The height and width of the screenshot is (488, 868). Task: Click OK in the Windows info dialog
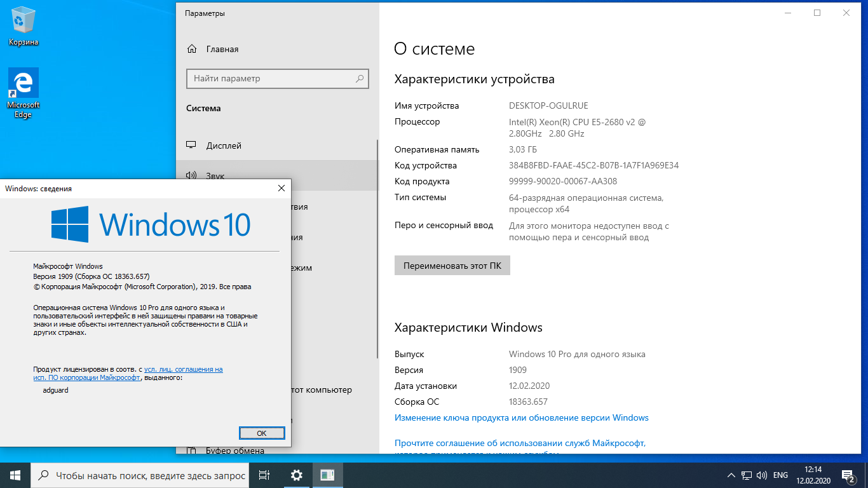262,433
